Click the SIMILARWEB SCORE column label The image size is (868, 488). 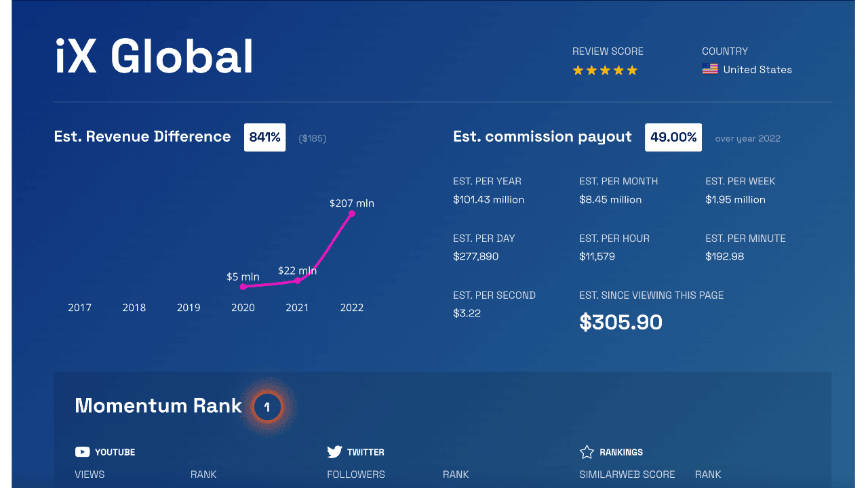pos(627,474)
